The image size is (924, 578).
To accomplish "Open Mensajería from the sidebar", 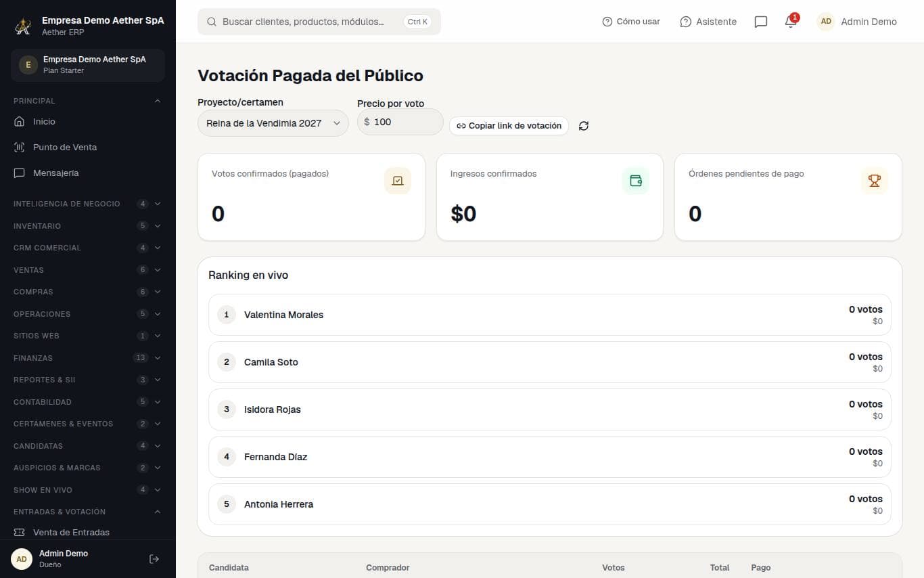I will [x=88, y=173].
